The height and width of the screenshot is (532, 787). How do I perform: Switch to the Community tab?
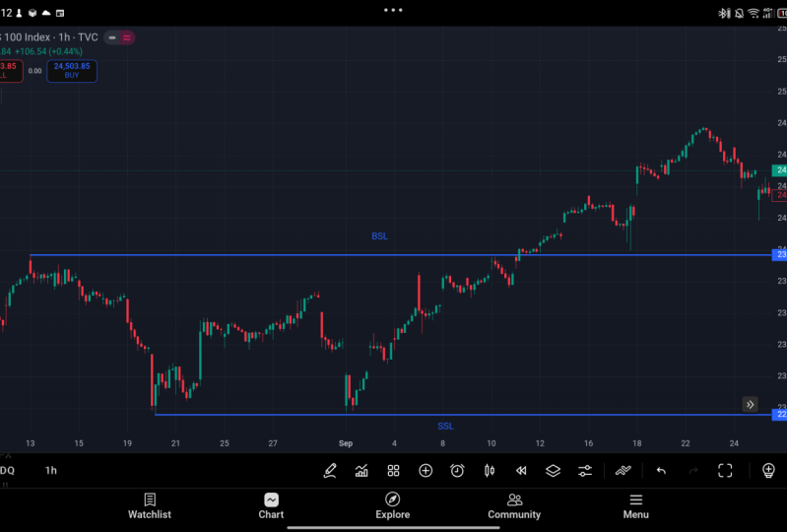514,506
